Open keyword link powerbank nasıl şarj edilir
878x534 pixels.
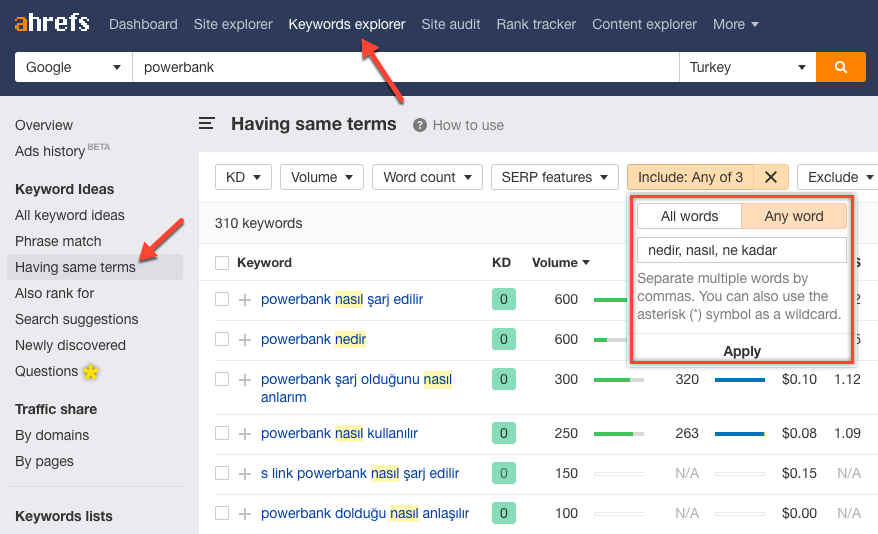(342, 299)
